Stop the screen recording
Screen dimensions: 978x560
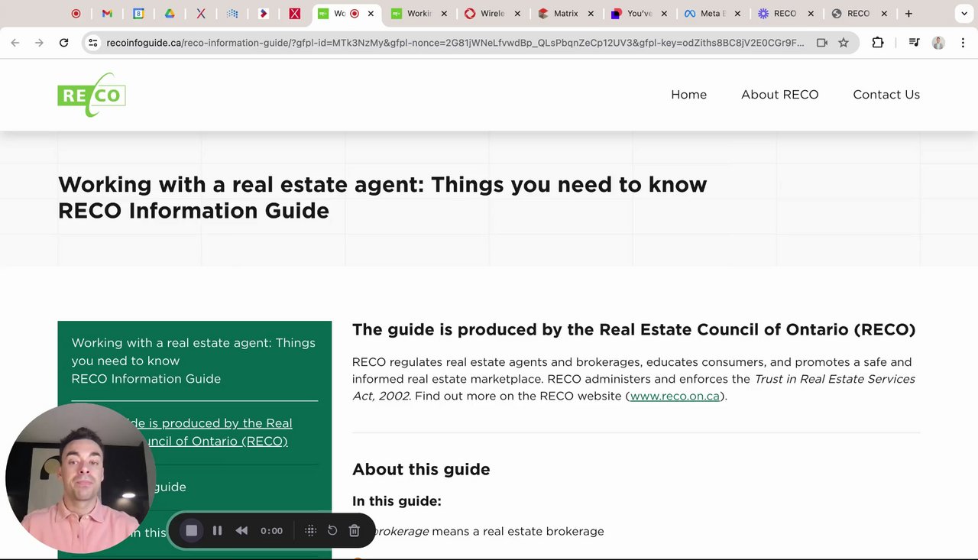tap(192, 530)
